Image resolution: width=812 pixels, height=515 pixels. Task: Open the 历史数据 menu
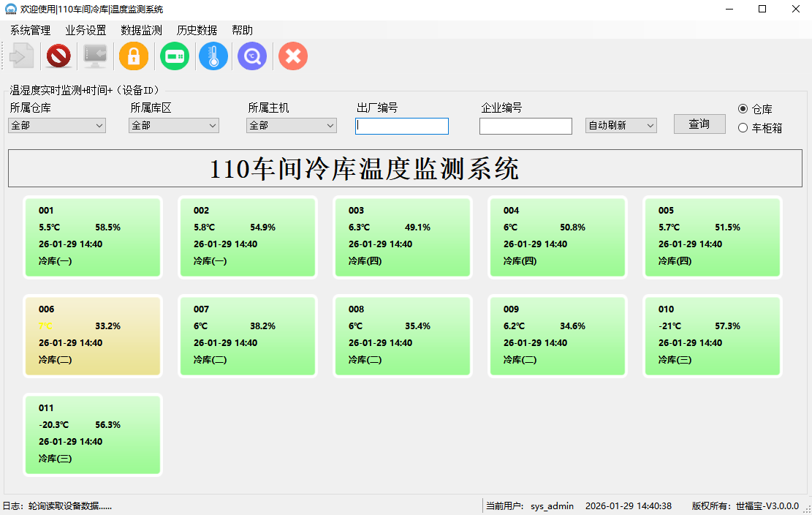click(x=197, y=30)
